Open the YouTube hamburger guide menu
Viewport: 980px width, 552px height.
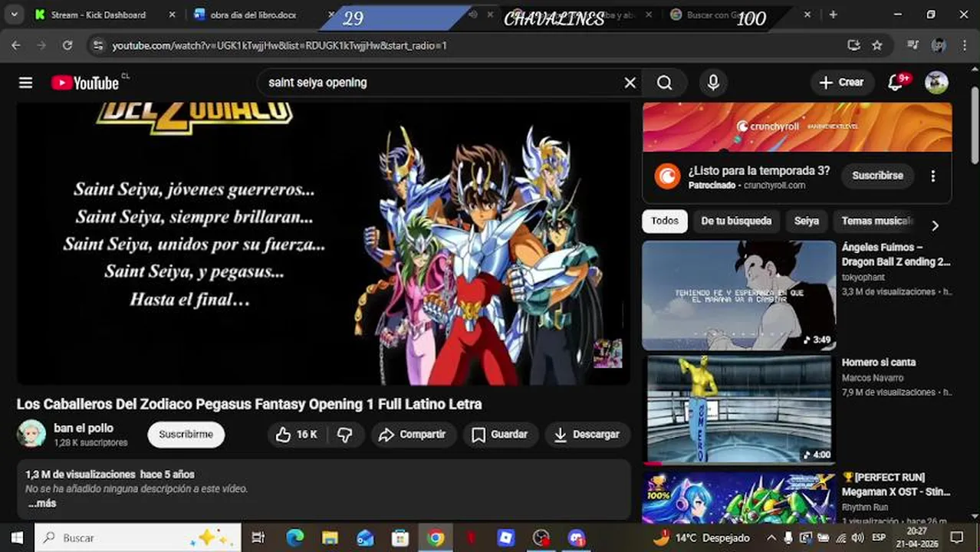[x=25, y=83]
